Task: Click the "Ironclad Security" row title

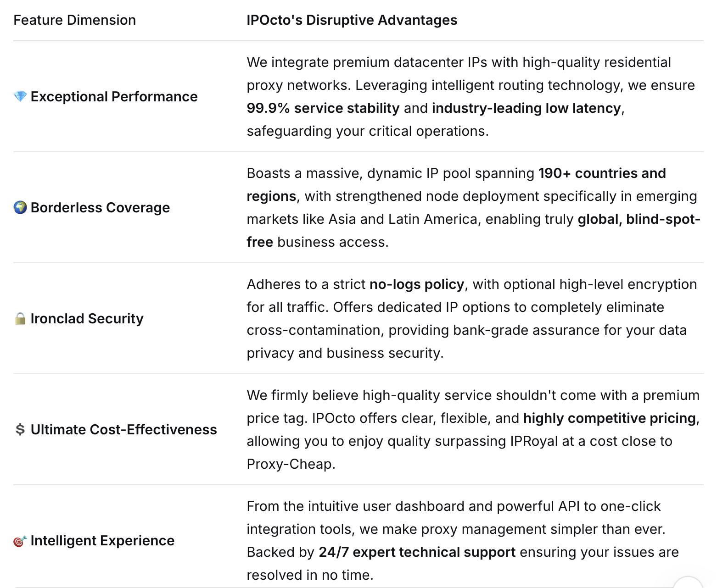Action: [x=87, y=319]
